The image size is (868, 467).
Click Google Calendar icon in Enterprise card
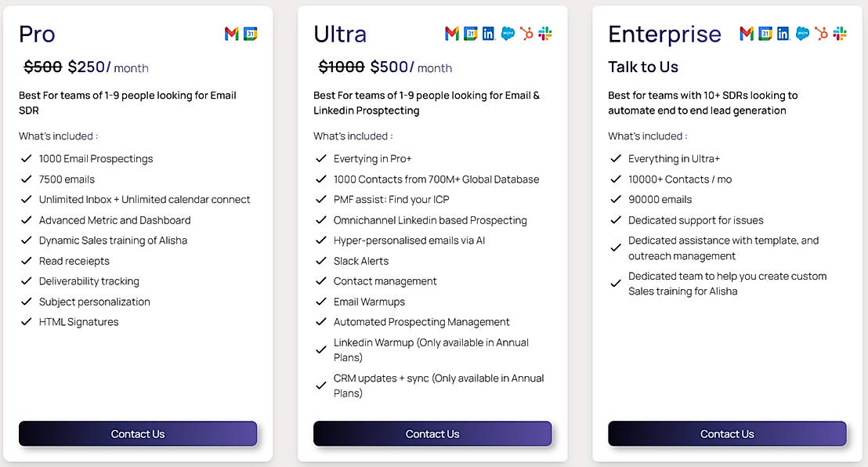765,34
